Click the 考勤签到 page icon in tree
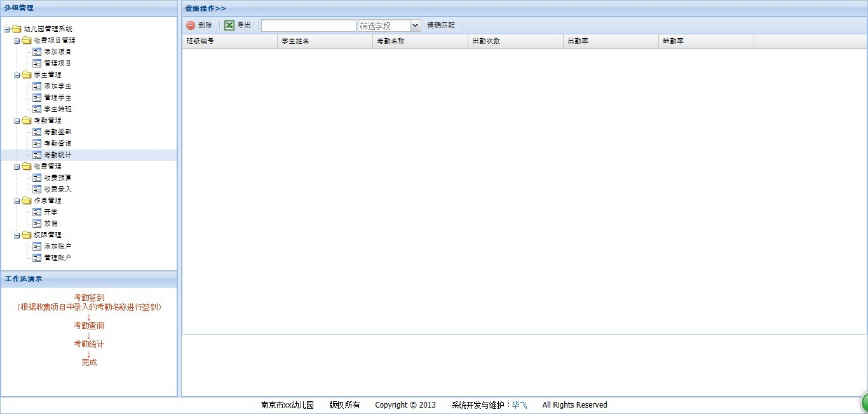The image size is (868, 414). click(x=37, y=132)
